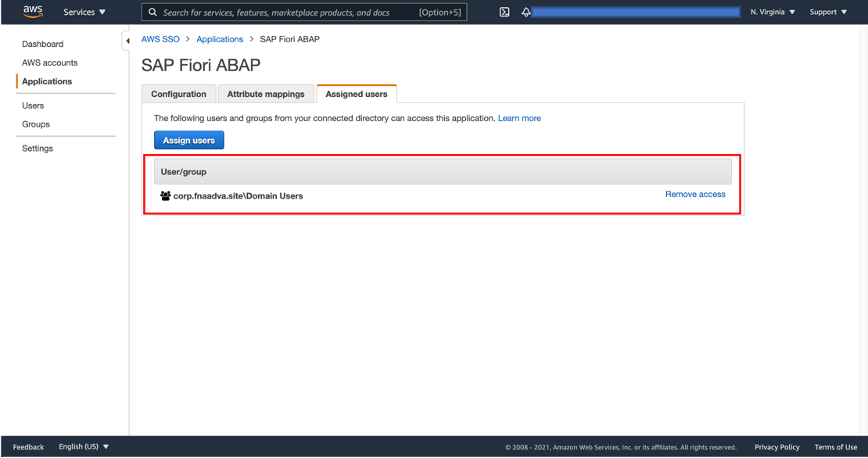The width and height of the screenshot is (868, 458).
Task: Click the Domain Users group icon
Action: pyautogui.click(x=165, y=195)
